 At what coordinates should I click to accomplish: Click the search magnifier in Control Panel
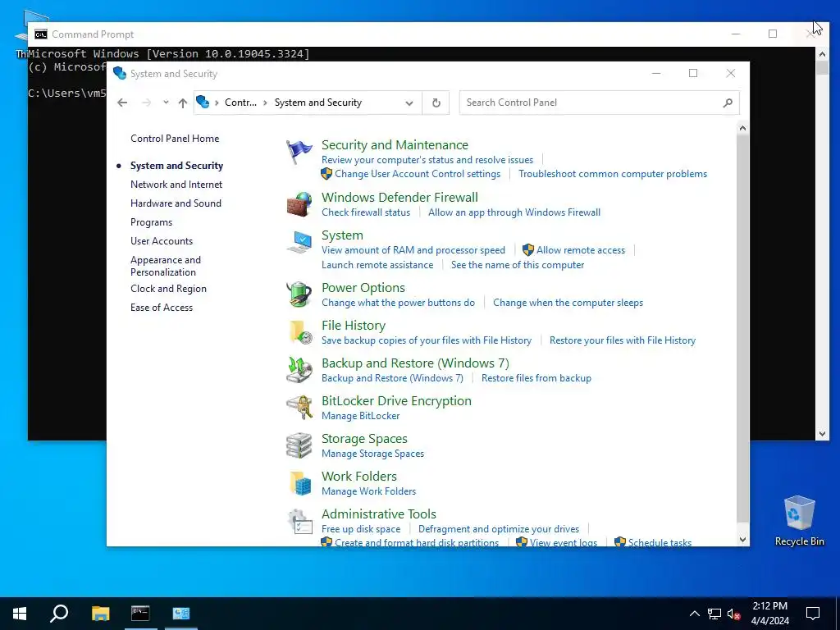pos(727,103)
